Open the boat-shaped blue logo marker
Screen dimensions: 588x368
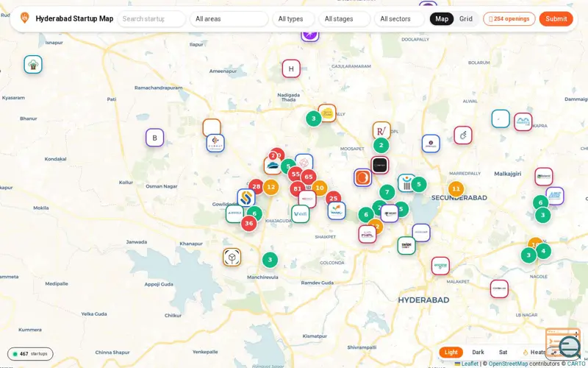tap(272, 166)
